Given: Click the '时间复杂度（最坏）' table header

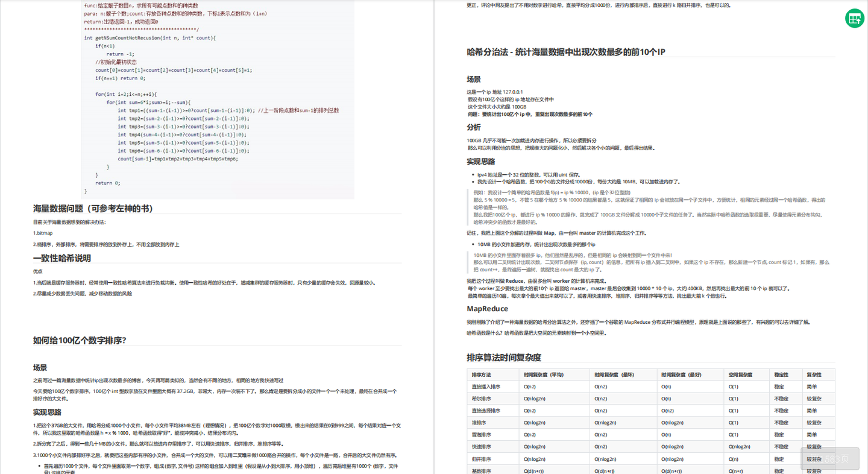Looking at the screenshot, I should point(614,374).
